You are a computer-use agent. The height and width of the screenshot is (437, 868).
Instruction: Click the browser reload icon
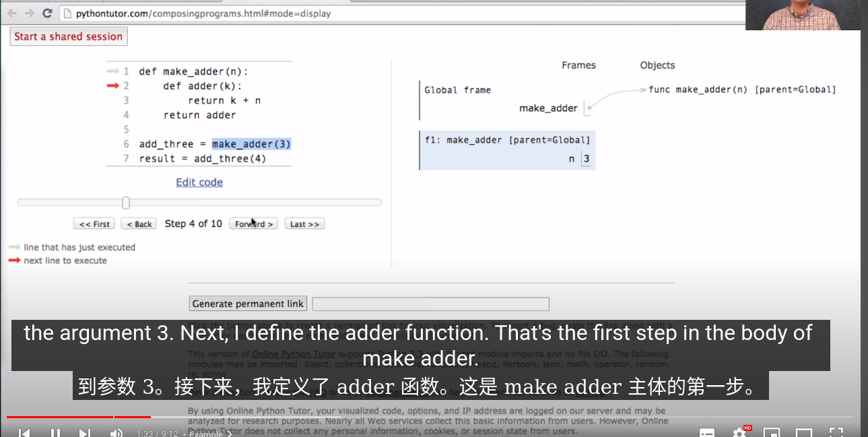tap(47, 13)
